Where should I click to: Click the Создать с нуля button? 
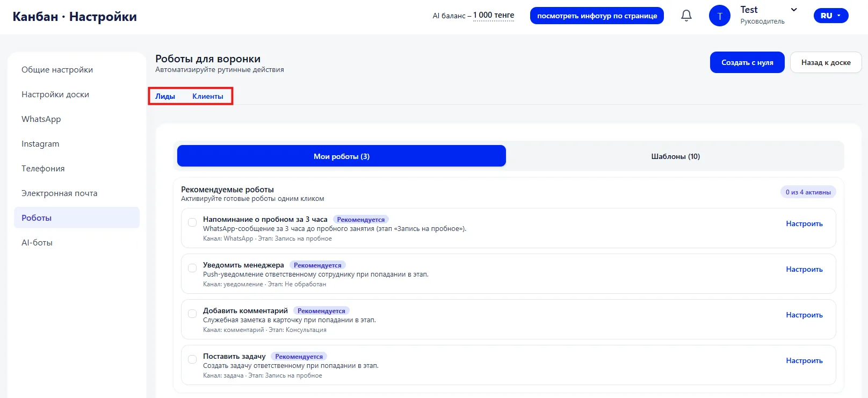tap(747, 62)
